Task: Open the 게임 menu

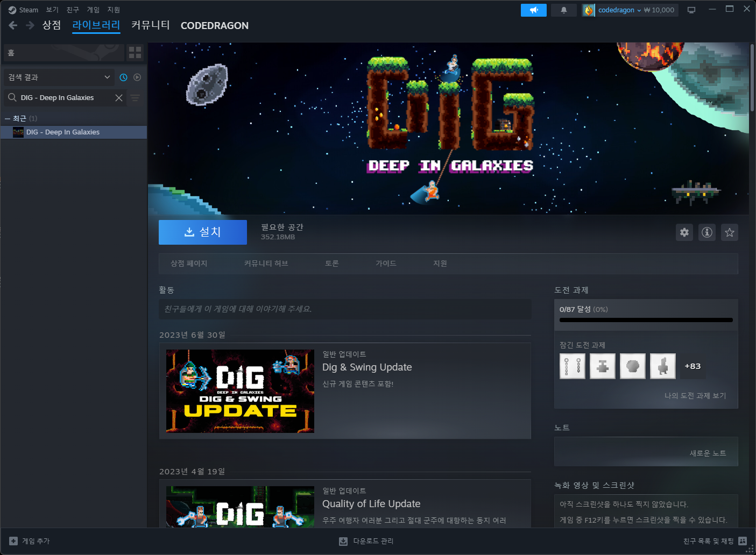Action: [x=93, y=10]
